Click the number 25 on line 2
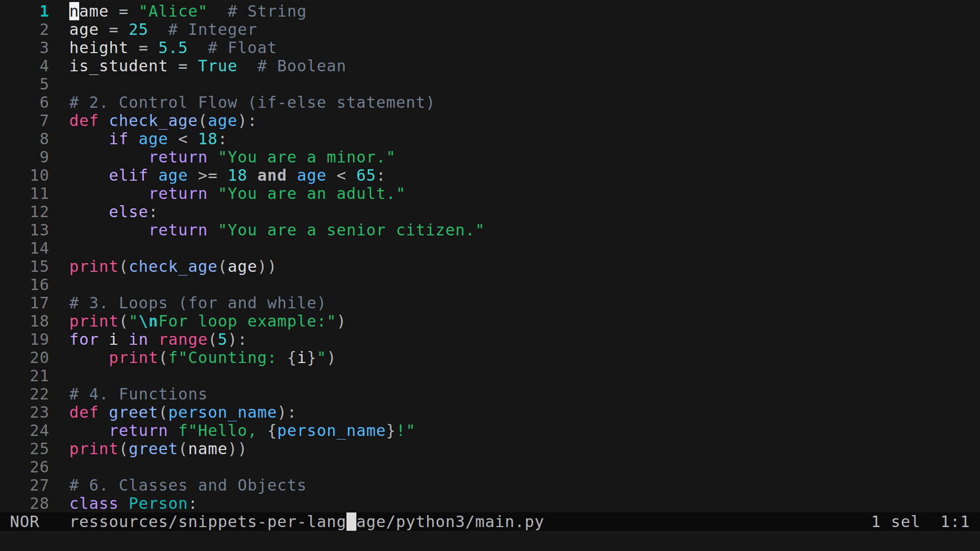This screenshot has width=980, height=551. (x=138, y=29)
